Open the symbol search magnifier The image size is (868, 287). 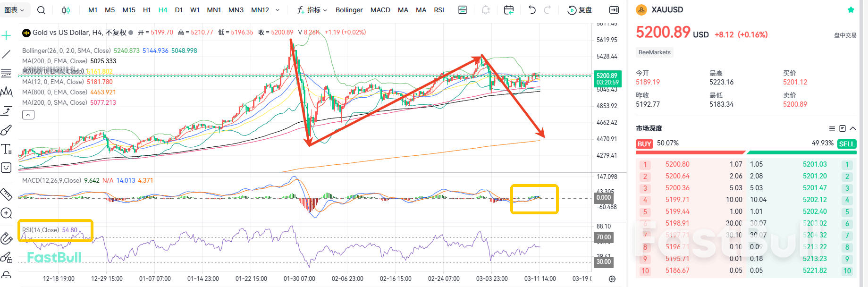41,10
